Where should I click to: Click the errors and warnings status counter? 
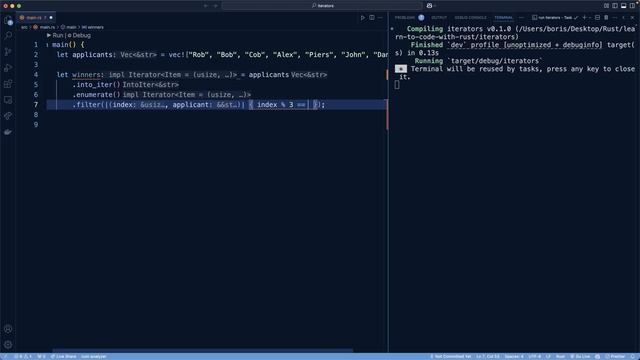coord(23,356)
